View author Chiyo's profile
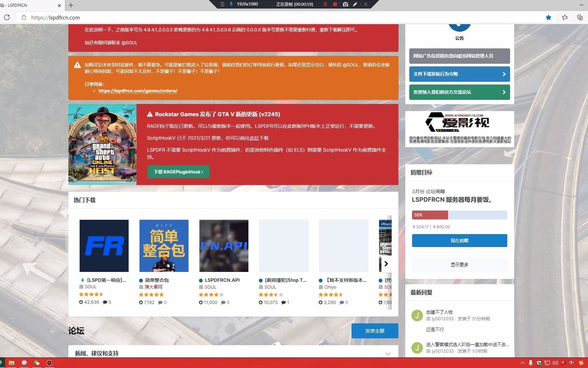The width and height of the screenshot is (588, 368). click(x=330, y=287)
